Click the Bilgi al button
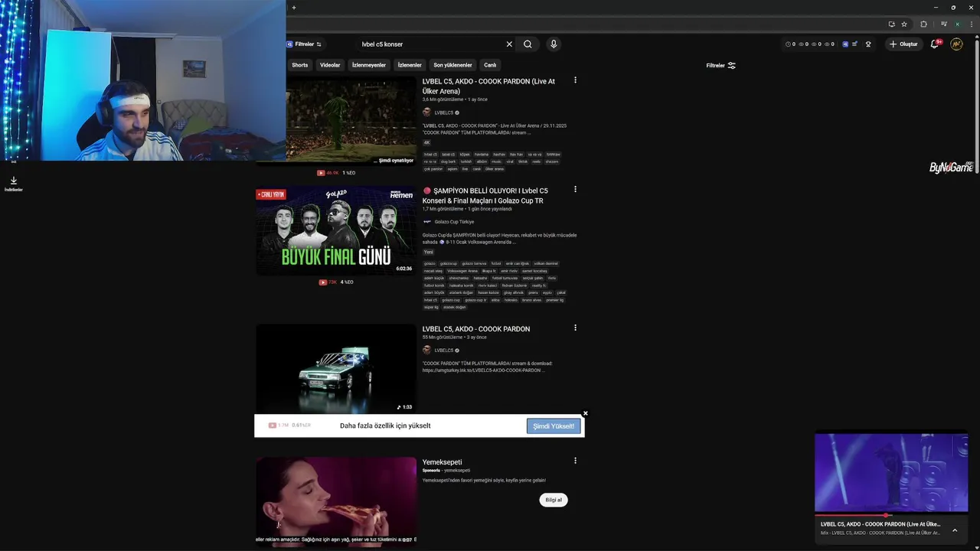The image size is (980, 551). [554, 500]
